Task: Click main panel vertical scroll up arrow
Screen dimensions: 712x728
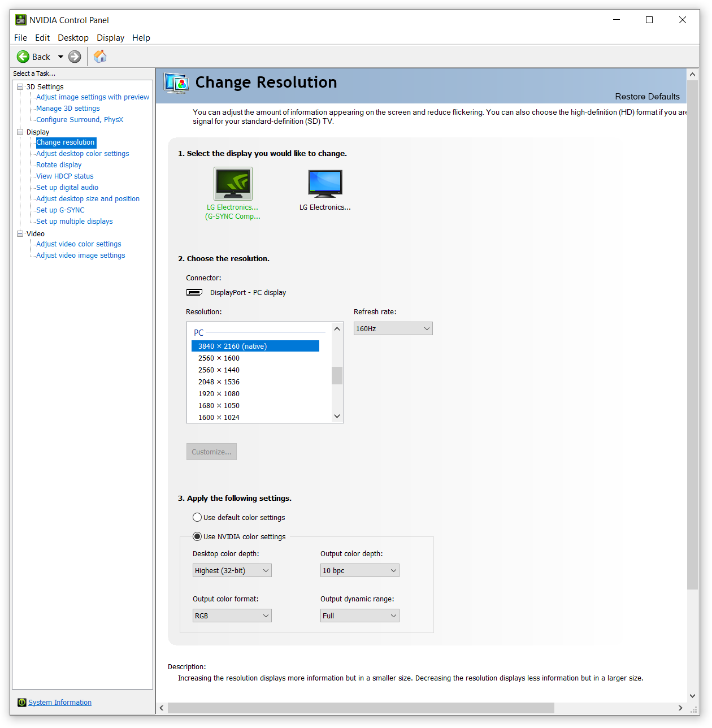Action: (693, 74)
